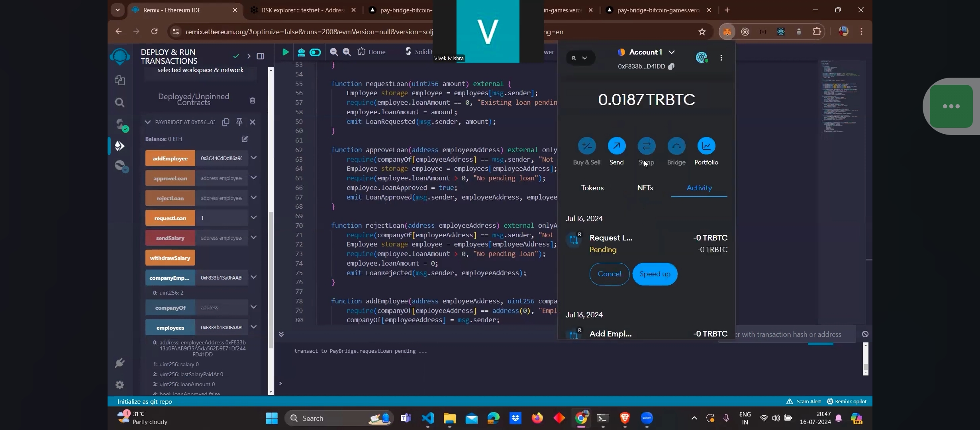Copy the PAYBRIDGE contract address icon
The width and height of the screenshot is (980, 430).
click(x=225, y=122)
